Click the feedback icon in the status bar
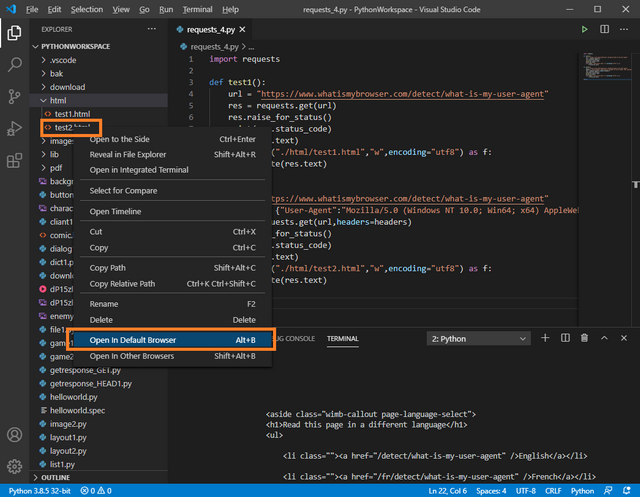The image size is (640, 497). point(608,490)
